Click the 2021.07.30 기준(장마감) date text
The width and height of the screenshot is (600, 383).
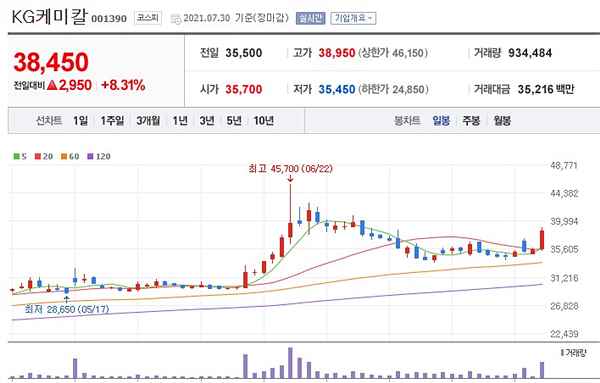click(236, 18)
